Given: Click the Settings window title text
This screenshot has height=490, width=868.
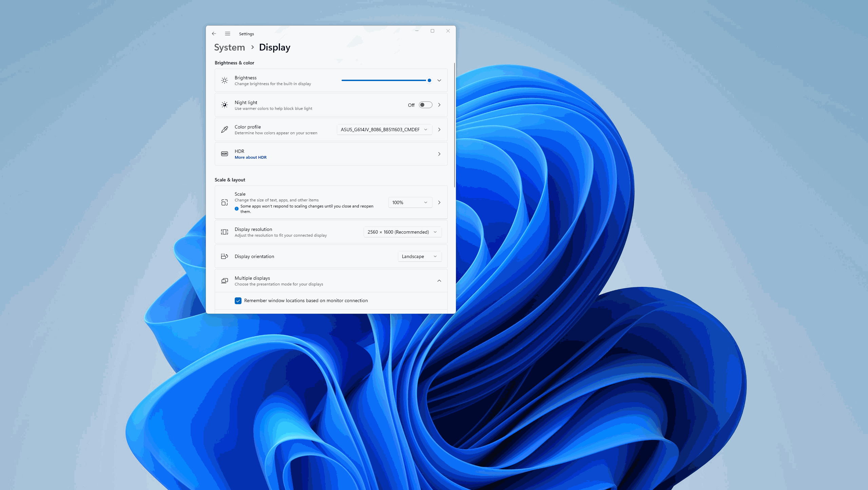Looking at the screenshot, I should [246, 34].
